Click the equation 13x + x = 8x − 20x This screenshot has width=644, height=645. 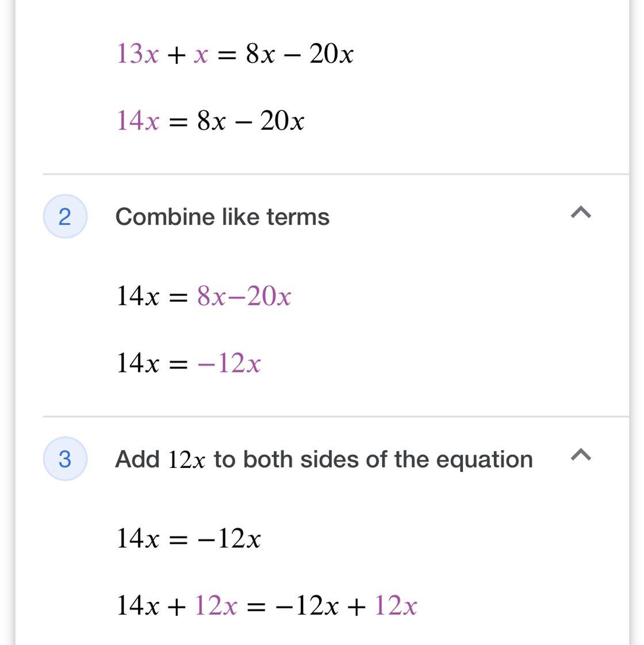[235, 54]
